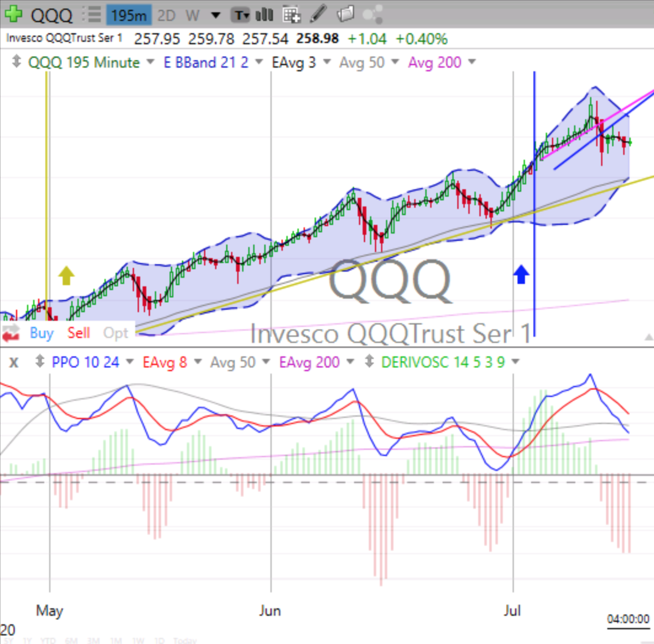Click the green plus to add a symbol

pos(13,14)
